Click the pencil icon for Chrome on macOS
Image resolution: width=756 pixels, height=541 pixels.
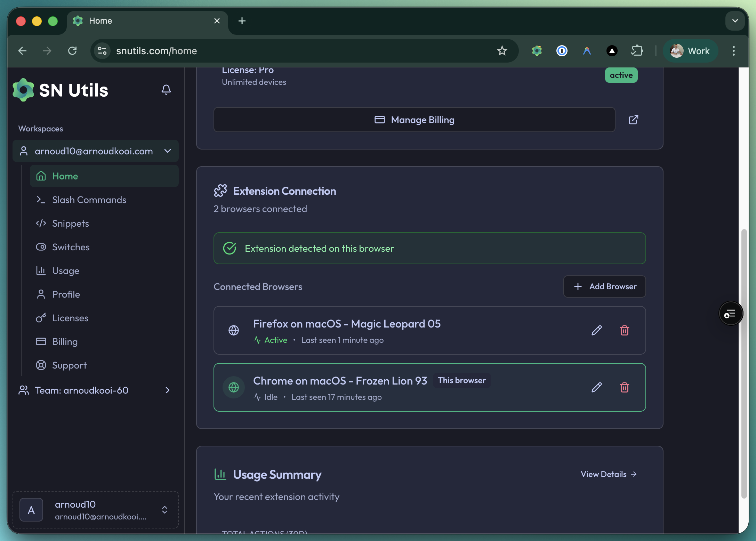(x=597, y=387)
